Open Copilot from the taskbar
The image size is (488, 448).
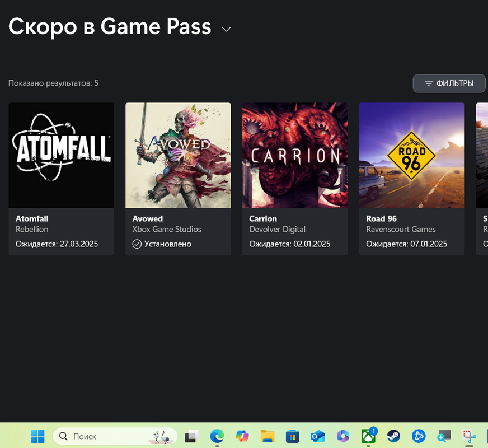[x=242, y=436]
